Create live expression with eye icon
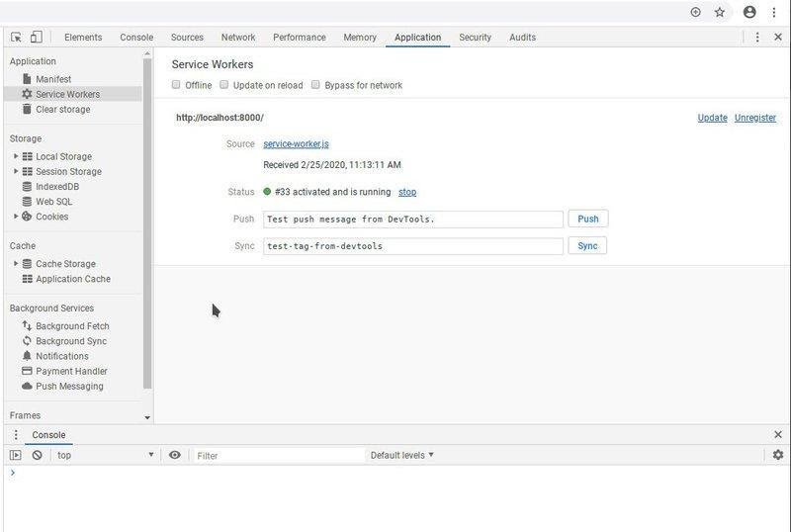 click(175, 455)
